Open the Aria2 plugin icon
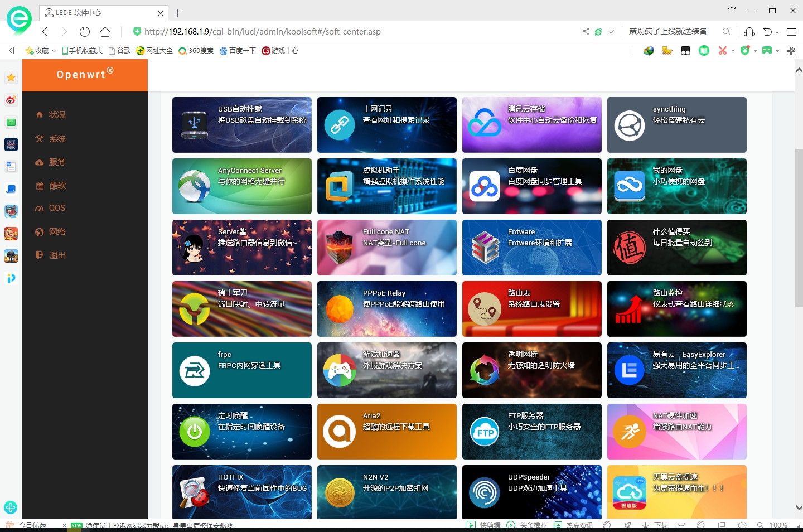Image resolution: width=803 pixels, height=532 pixels. pyautogui.click(x=340, y=432)
